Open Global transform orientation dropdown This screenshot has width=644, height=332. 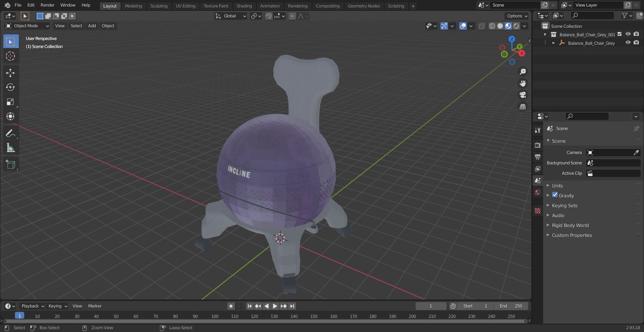[231, 16]
